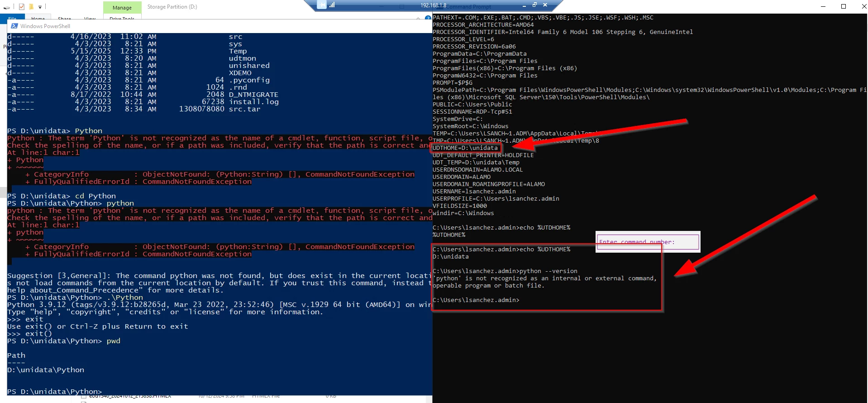The image size is (868, 403).
Task: Click 'USERNAME=lsanchez.admin' in Command Prompt
Action: coord(474,192)
